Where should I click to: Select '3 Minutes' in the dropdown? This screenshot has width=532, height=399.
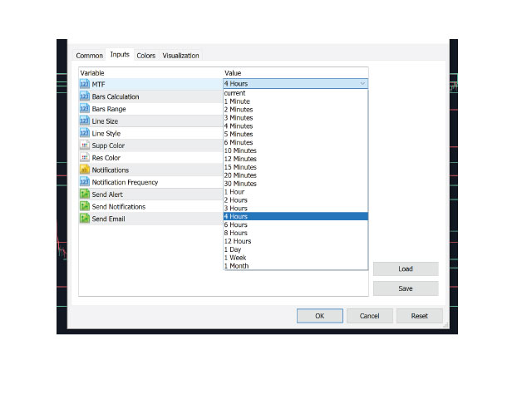pyautogui.click(x=296, y=118)
